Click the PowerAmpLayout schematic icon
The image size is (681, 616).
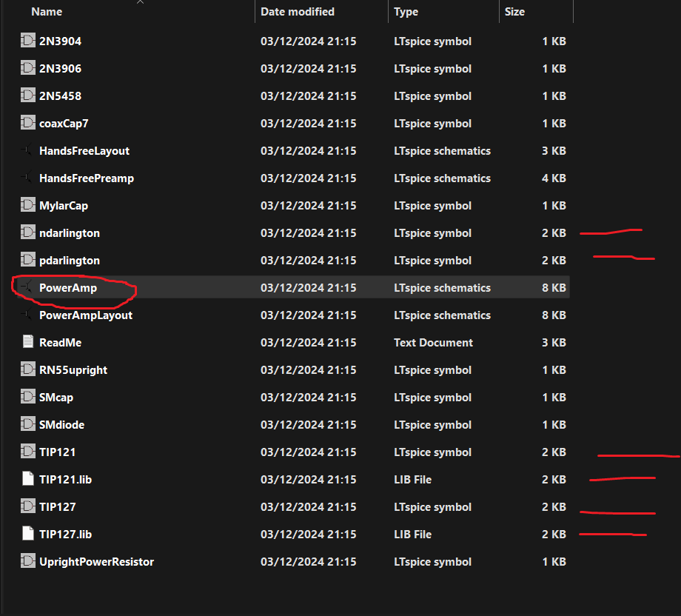pyautogui.click(x=27, y=315)
